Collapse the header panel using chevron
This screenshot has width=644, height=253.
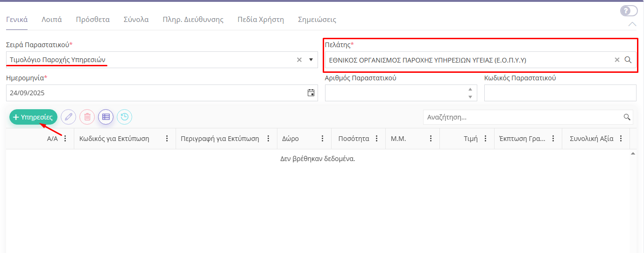(632, 24)
